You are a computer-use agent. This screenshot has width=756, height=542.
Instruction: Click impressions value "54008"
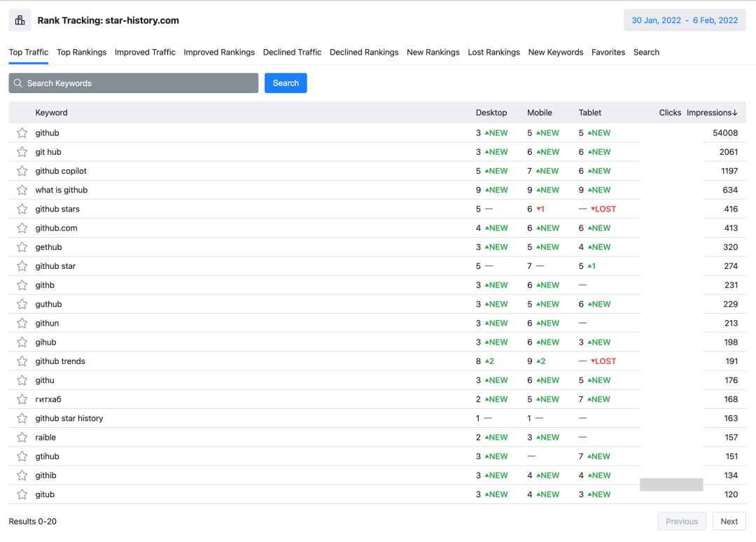(725, 133)
